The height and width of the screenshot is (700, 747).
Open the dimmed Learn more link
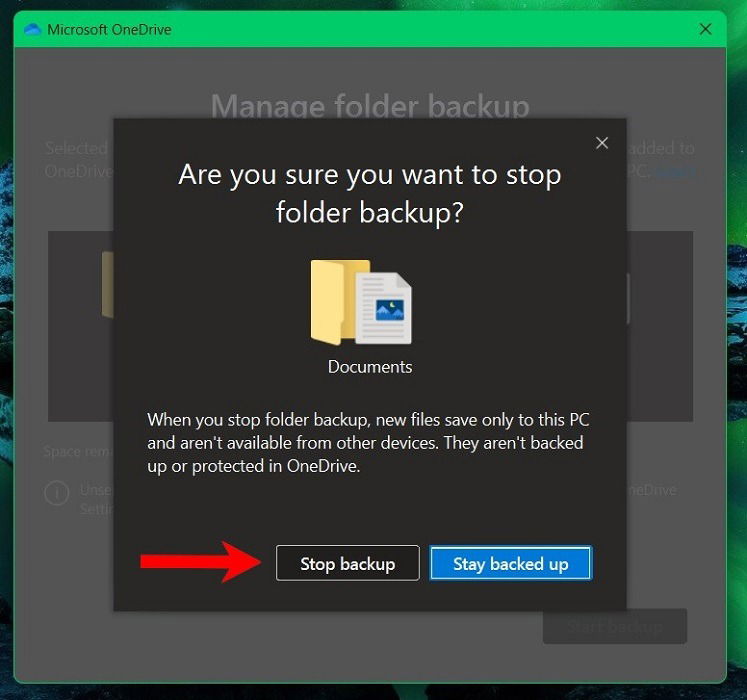click(x=675, y=171)
